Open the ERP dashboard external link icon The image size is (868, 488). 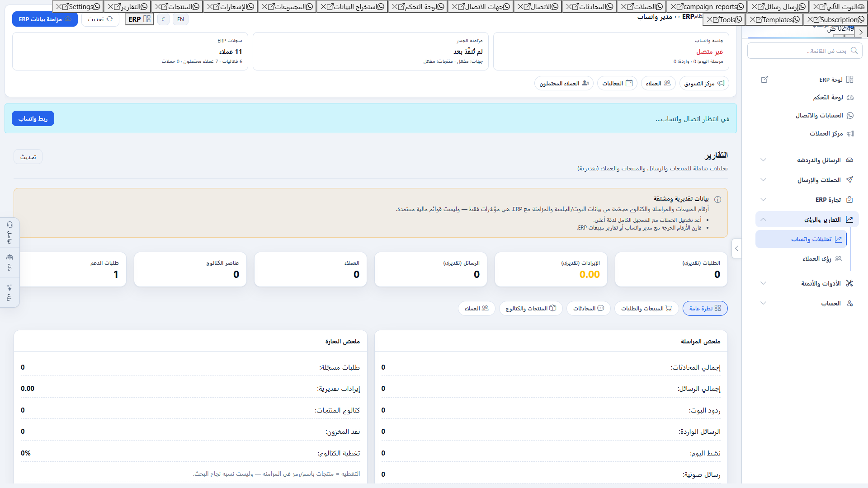tap(764, 80)
